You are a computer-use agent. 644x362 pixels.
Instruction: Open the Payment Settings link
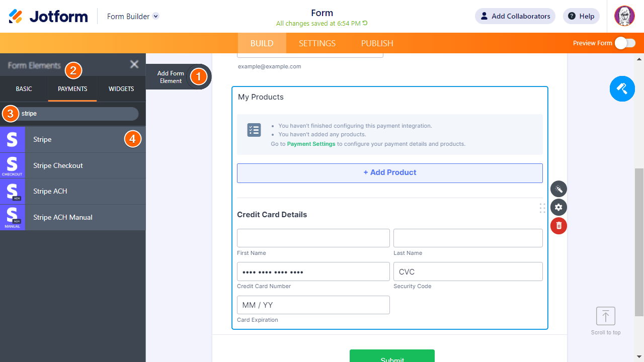click(311, 144)
